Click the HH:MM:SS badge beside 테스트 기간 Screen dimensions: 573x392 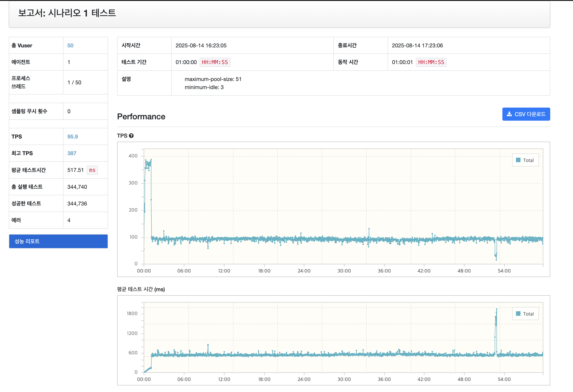(x=215, y=62)
